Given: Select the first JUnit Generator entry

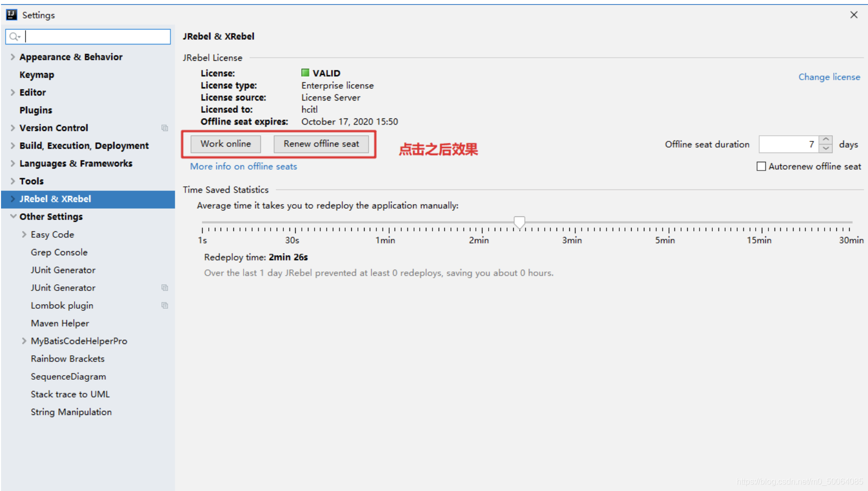Looking at the screenshot, I should coord(63,270).
